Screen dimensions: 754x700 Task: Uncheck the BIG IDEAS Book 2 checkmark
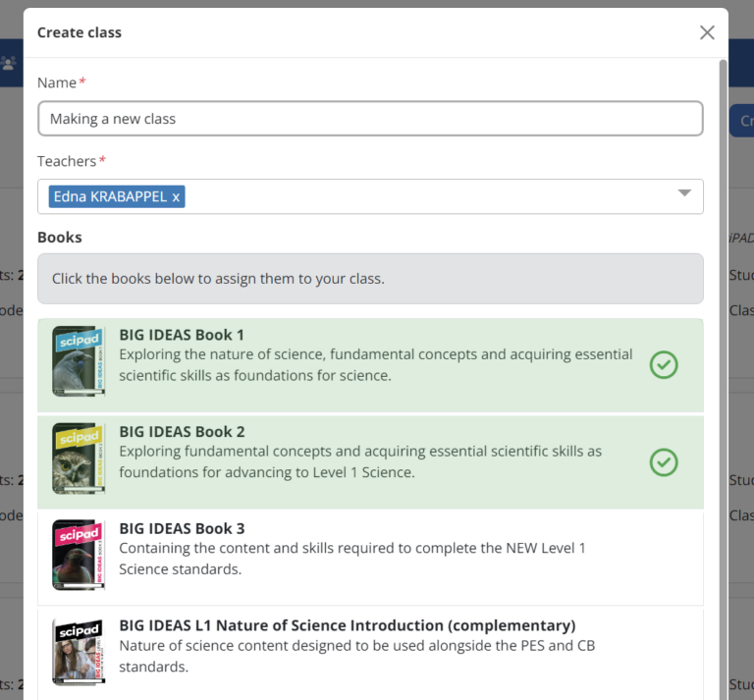click(664, 461)
